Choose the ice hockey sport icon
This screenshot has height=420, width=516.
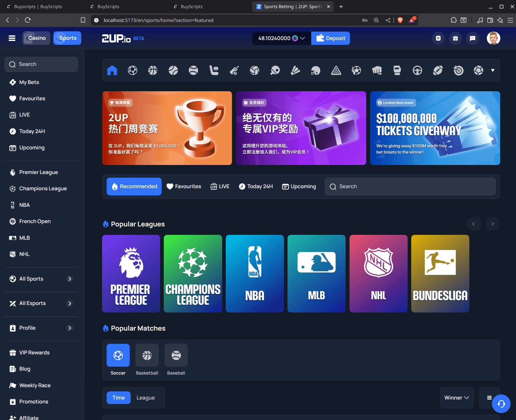pos(214,70)
